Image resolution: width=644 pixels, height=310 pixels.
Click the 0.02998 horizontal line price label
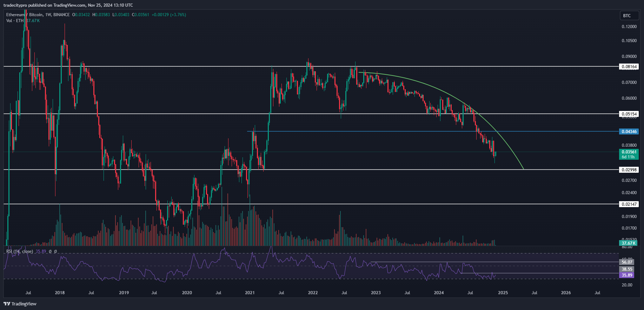point(629,170)
